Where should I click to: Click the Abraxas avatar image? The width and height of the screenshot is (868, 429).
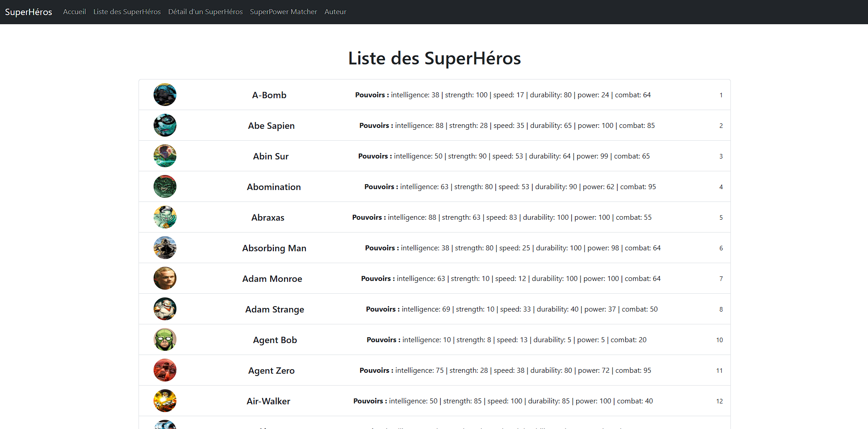(165, 217)
